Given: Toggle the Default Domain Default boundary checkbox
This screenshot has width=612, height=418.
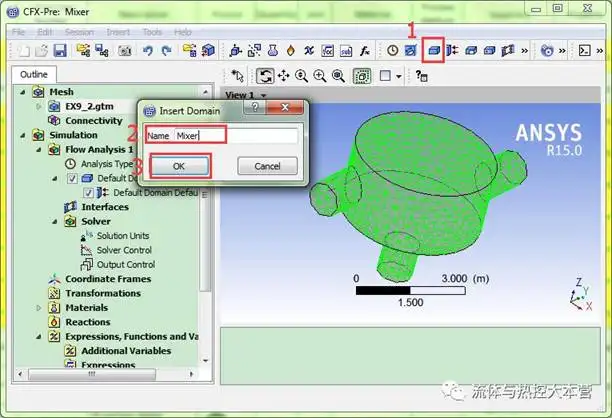Looking at the screenshot, I should point(88,193).
